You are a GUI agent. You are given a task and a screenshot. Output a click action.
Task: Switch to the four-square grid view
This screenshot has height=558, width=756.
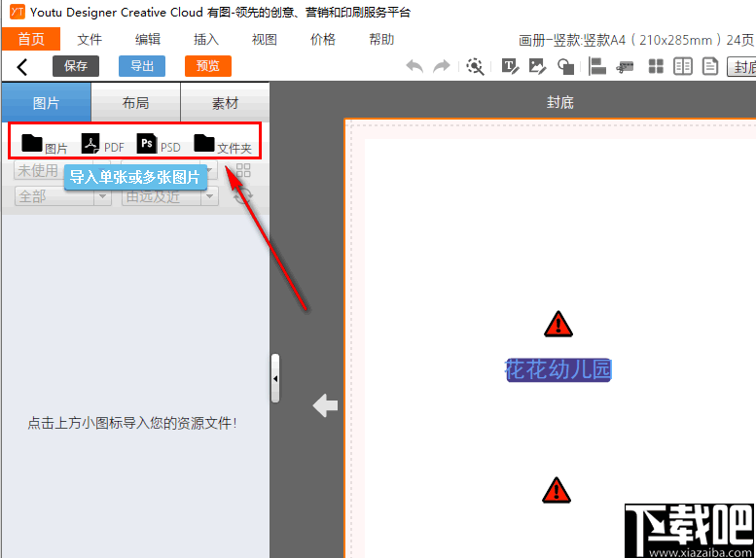coord(656,66)
